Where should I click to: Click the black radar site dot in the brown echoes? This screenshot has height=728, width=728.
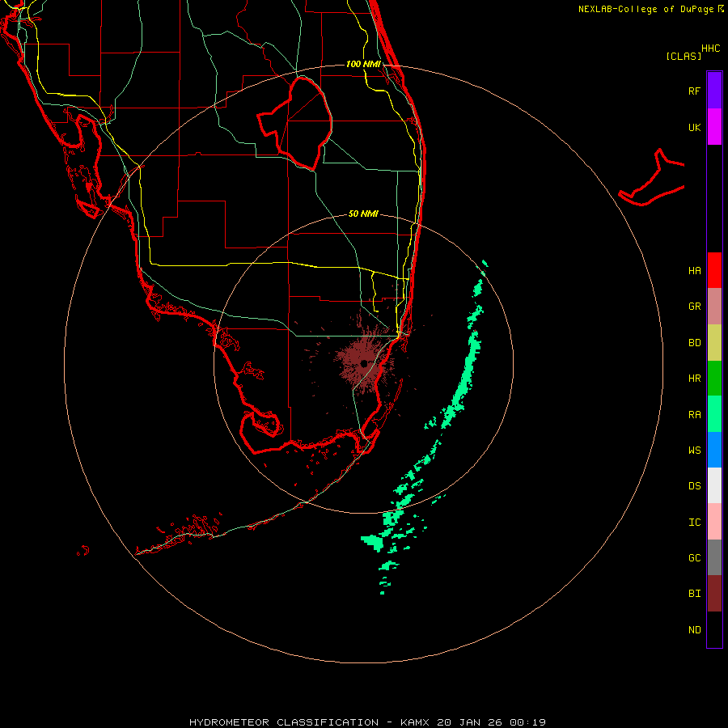[x=363, y=363]
